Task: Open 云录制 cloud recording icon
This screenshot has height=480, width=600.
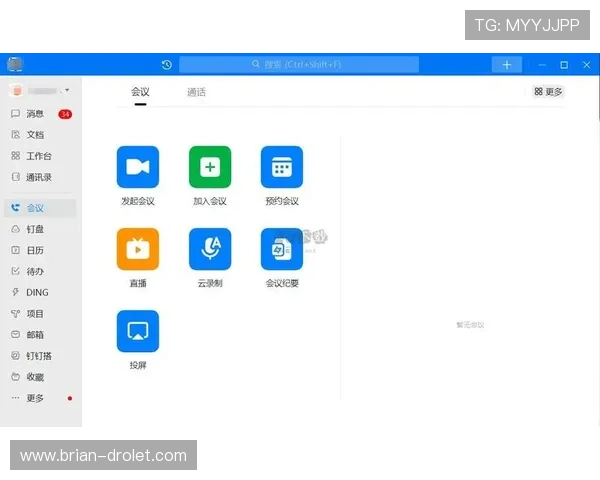Action: 210,249
